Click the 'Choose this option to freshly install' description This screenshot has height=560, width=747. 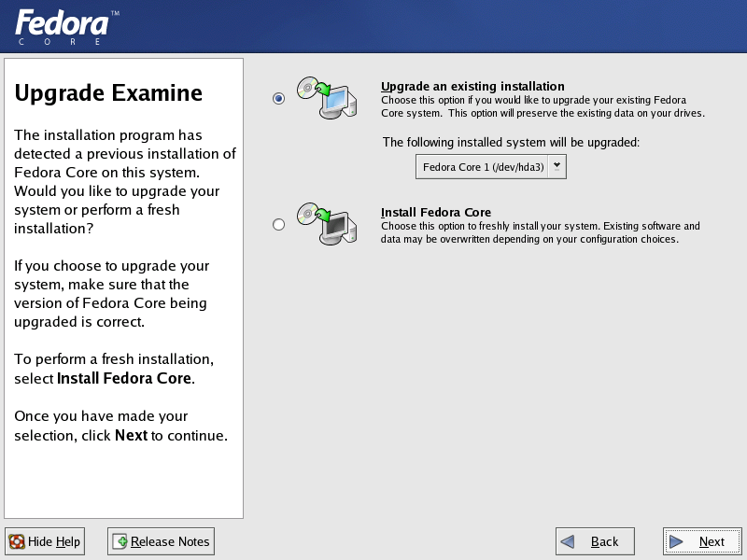click(541, 232)
